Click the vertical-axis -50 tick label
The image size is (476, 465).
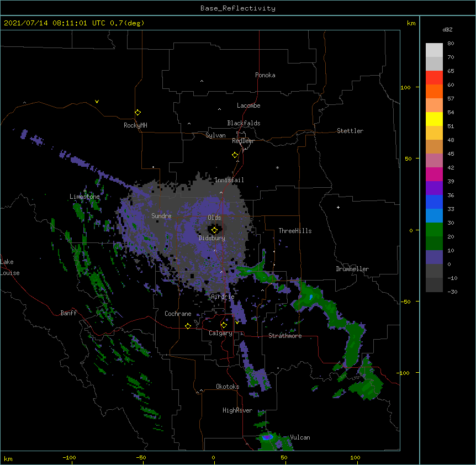point(405,302)
